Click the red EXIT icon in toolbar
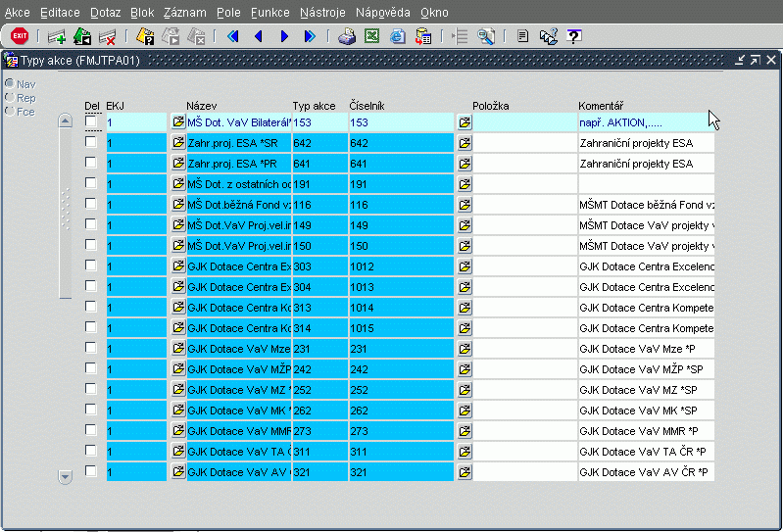The width and height of the screenshot is (783, 532). pos(19,36)
